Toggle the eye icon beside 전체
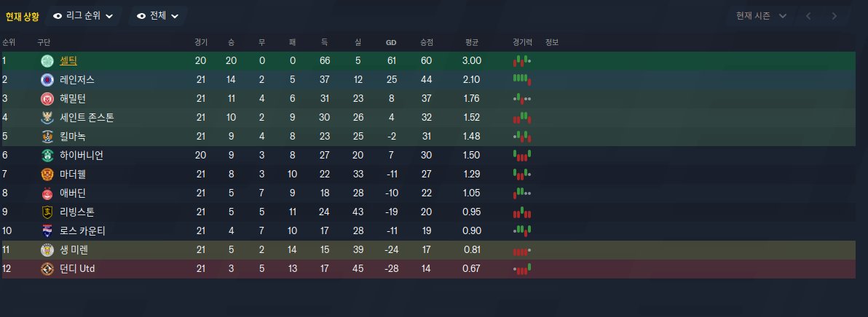868x317 pixels. pos(141,15)
